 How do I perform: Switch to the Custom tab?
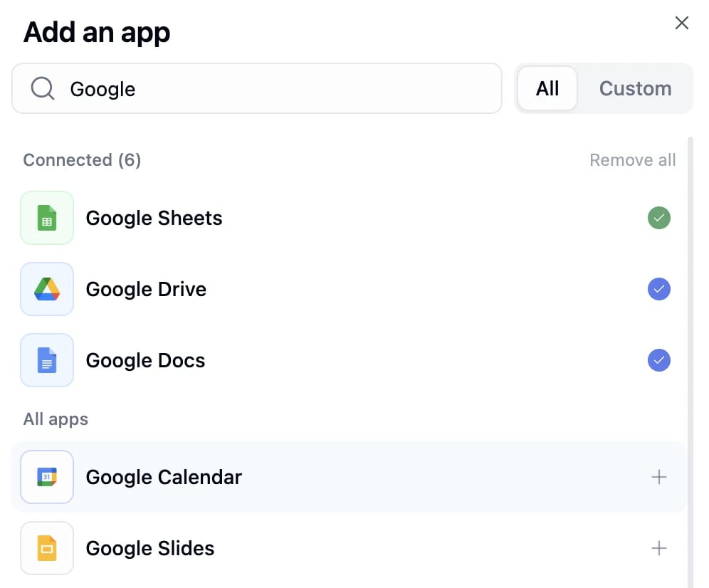[635, 88]
